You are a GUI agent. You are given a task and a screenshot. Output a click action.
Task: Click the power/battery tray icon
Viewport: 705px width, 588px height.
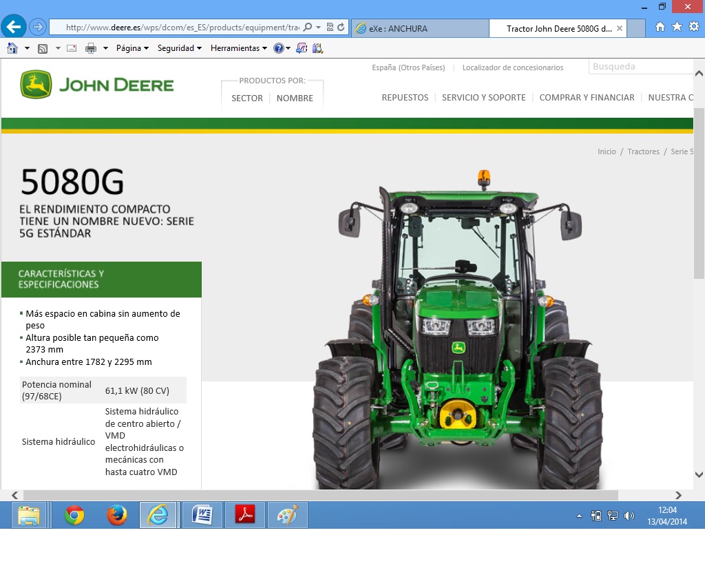596,516
